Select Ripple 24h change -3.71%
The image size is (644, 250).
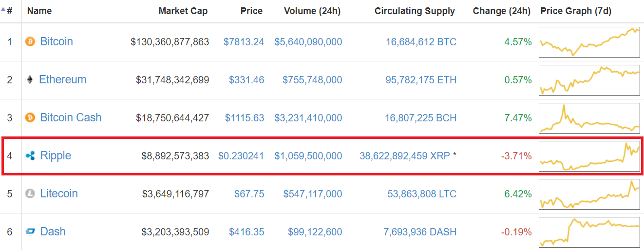516,156
